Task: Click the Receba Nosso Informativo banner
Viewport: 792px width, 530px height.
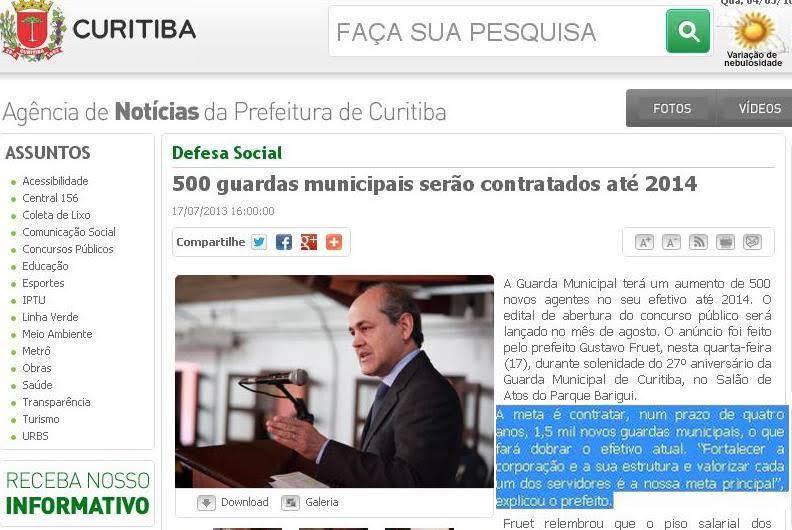Action: [x=77, y=493]
